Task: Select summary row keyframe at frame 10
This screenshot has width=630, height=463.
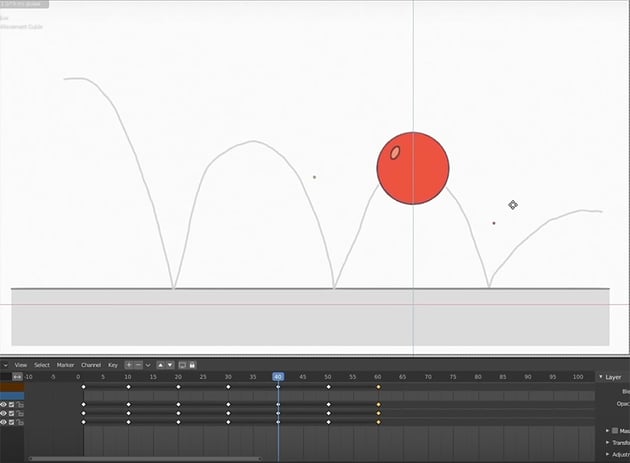Action: tap(129, 387)
